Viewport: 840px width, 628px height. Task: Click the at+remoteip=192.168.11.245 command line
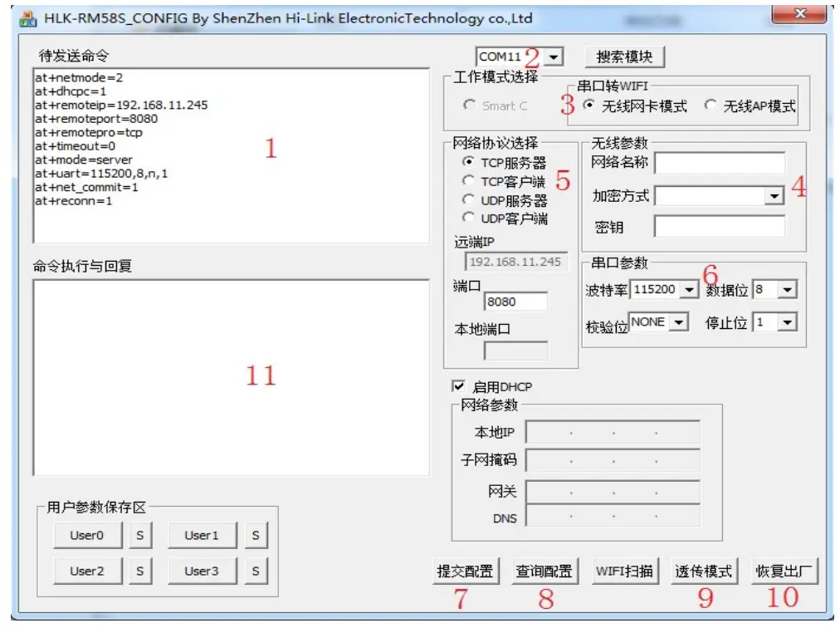[x=121, y=105]
